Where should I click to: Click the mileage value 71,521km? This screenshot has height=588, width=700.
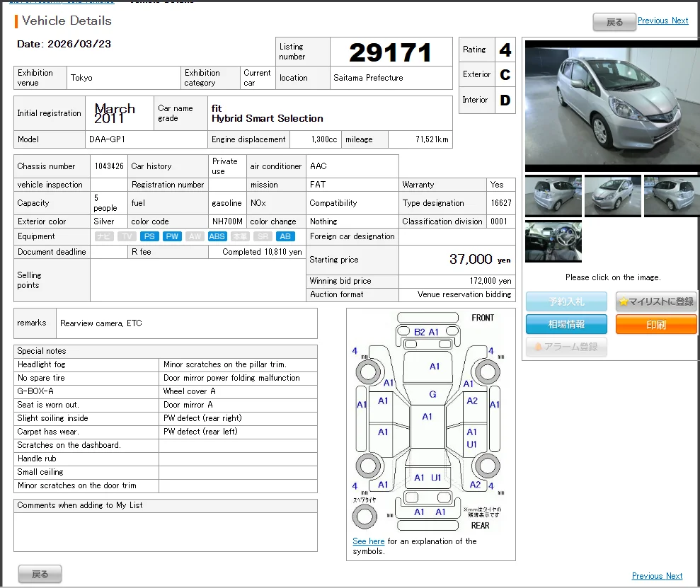[x=432, y=139]
